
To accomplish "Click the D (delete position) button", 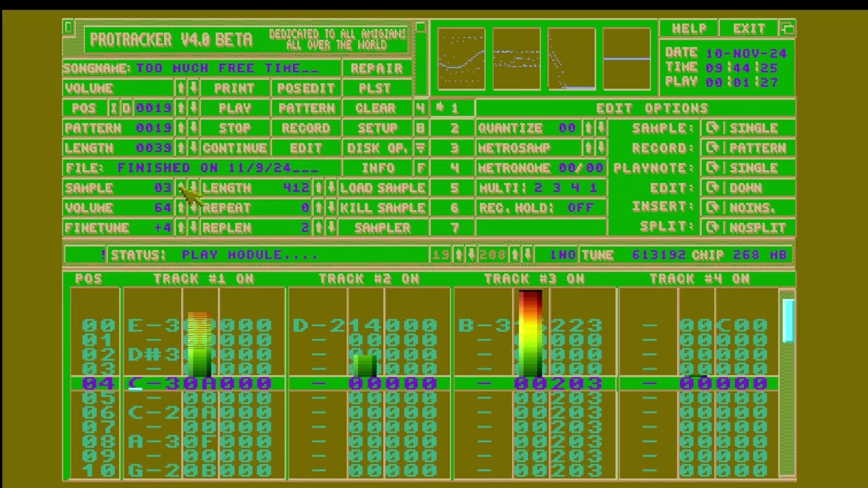I will [127, 108].
